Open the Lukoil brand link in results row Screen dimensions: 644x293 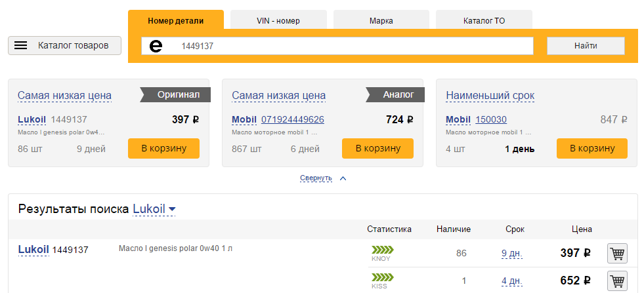click(33, 250)
